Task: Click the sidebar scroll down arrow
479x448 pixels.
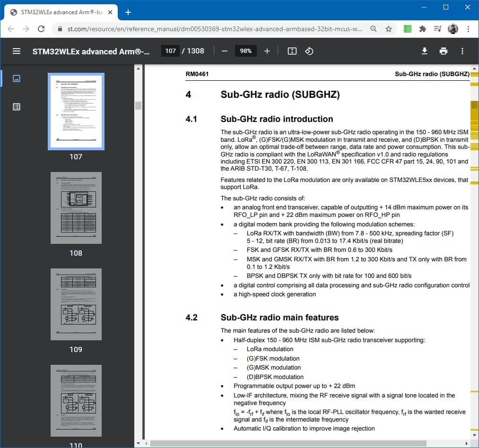Action: point(138,443)
